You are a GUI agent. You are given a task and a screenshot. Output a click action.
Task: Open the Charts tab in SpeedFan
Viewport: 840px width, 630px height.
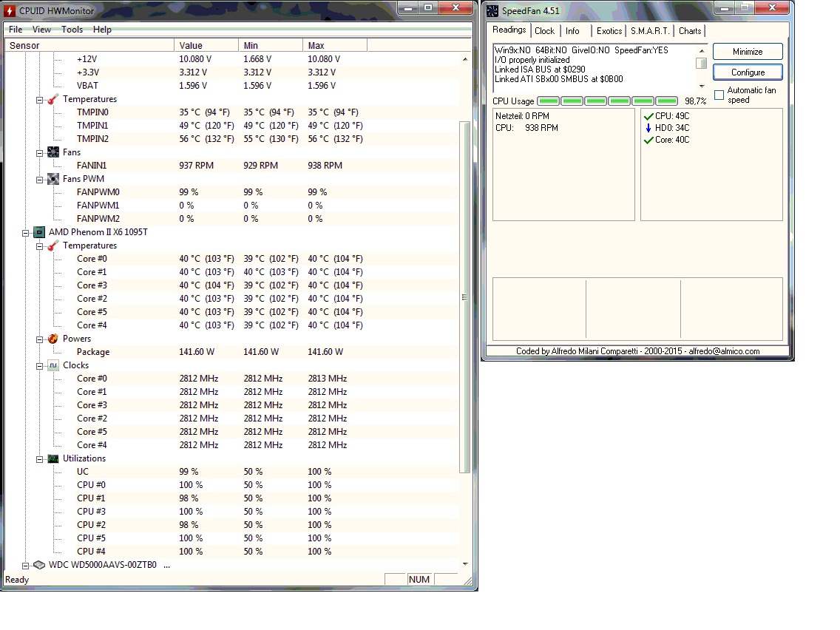[689, 31]
